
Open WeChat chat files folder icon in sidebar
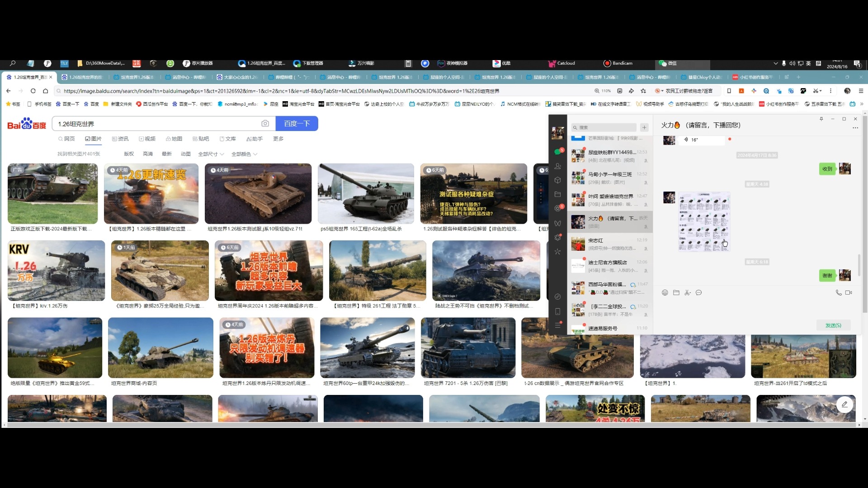click(x=557, y=194)
